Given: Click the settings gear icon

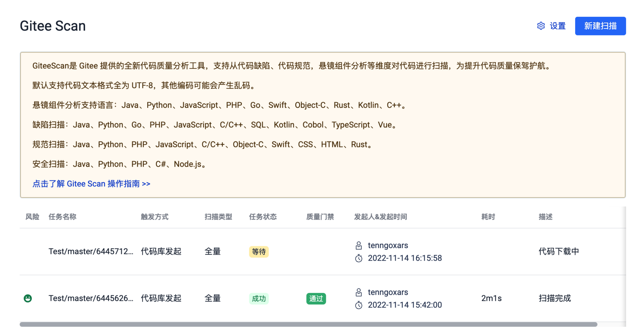Looking at the screenshot, I should [541, 26].
